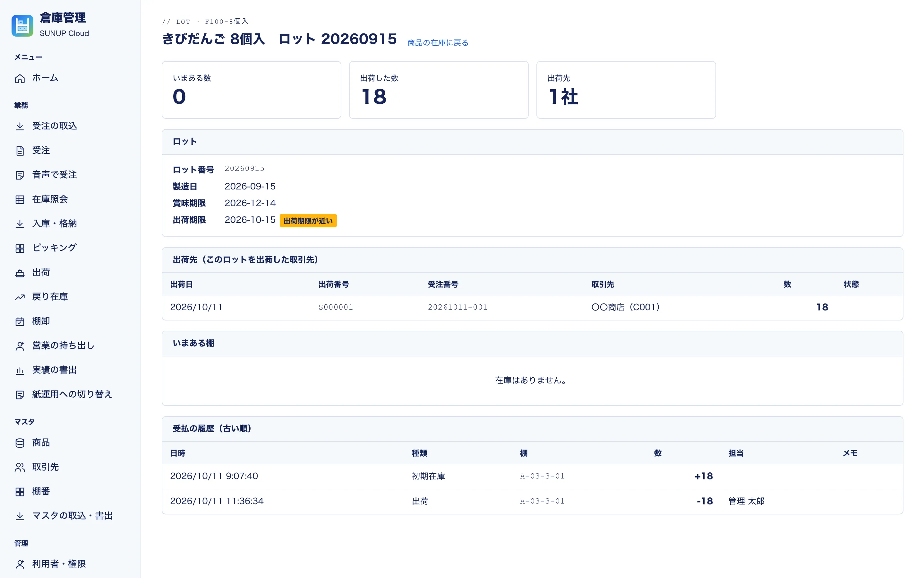Click the 音声で受注 icon
The image size is (924, 578).
click(20, 175)
